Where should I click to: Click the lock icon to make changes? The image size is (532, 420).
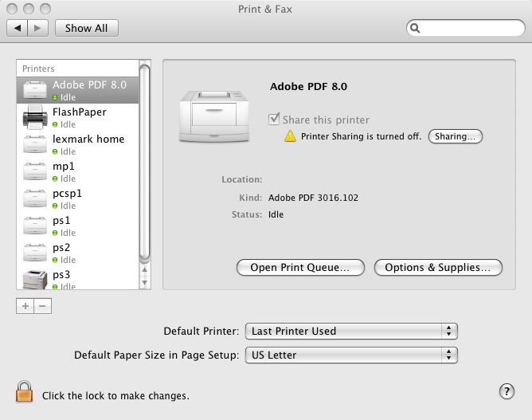[25, 391]
